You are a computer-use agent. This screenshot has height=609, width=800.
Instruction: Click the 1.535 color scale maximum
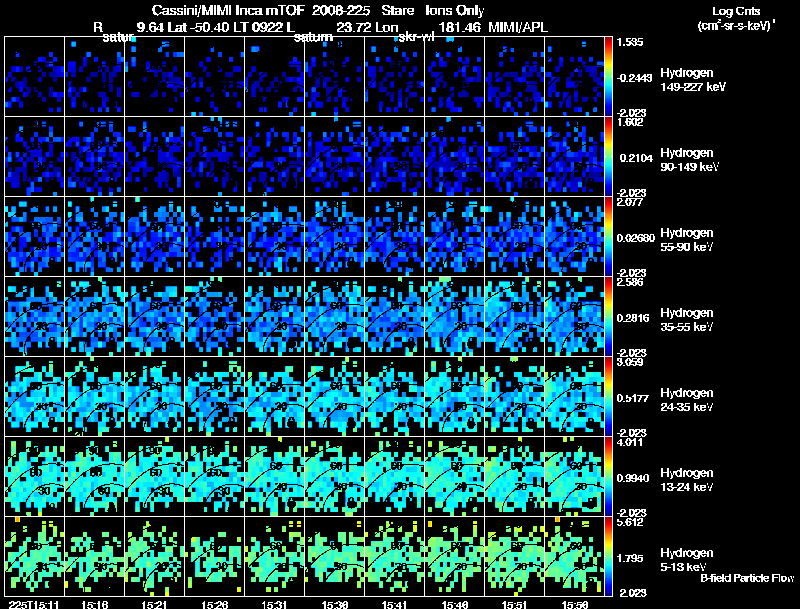pos(630,42)
